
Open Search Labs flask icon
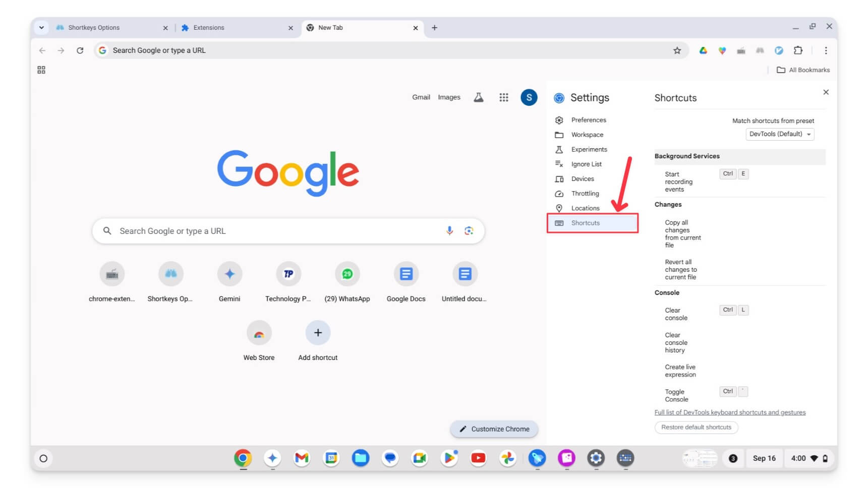479,97
